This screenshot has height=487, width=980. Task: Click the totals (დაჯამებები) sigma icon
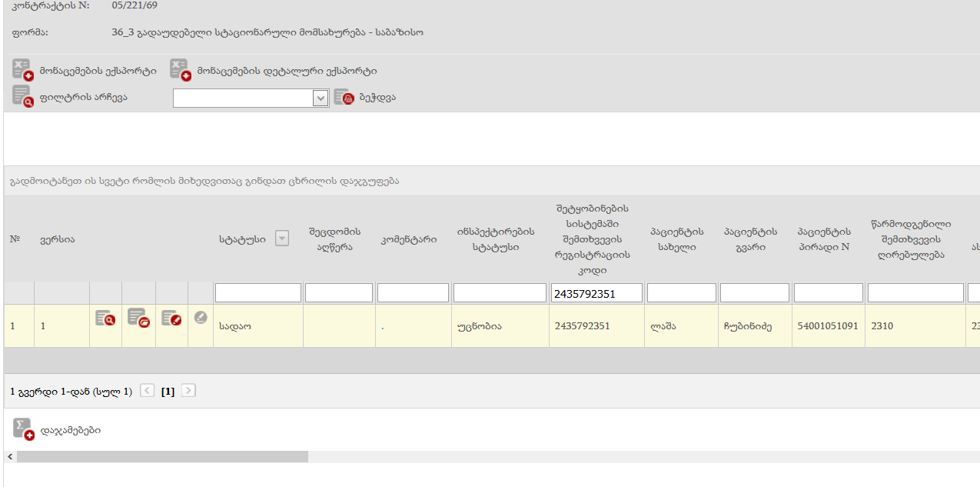point(24,429)
